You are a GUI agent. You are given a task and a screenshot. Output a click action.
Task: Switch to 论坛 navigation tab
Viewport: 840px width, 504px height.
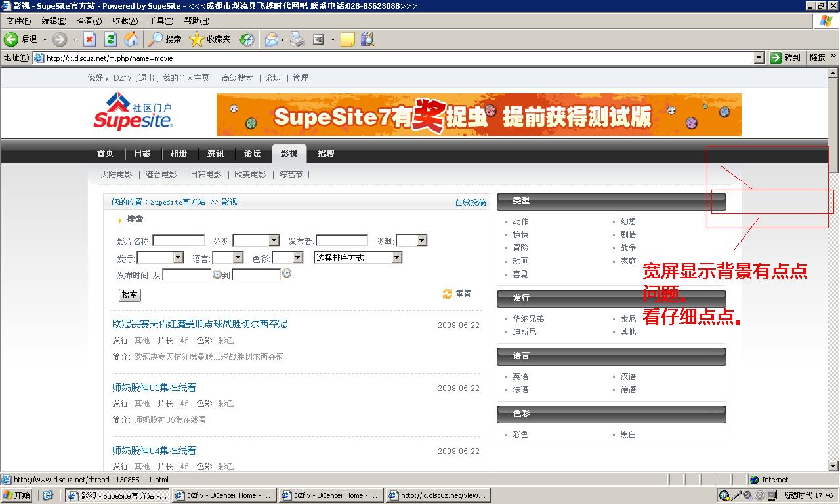click(252, 154)
